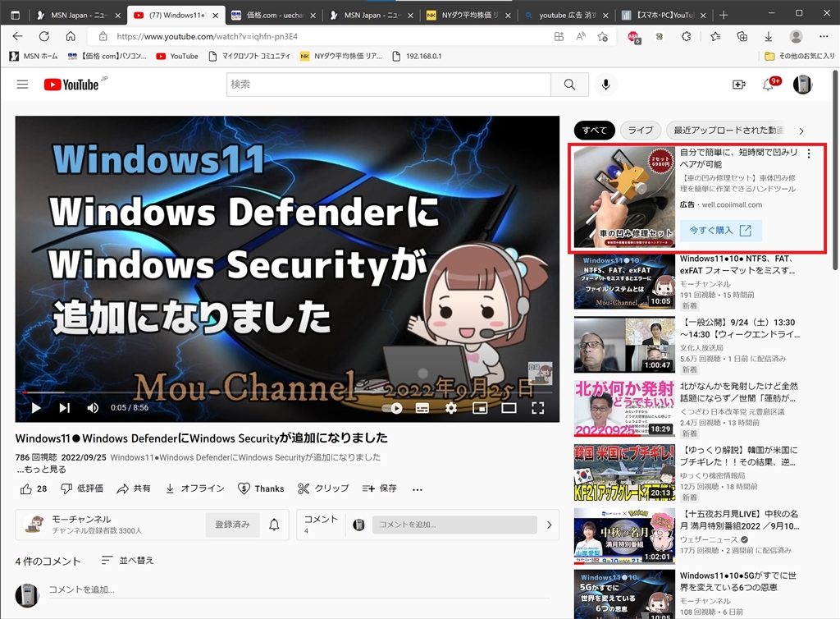The width and height of the screenshot is (840, 619).
Task: Open the NTFS、FAT、exFAT video thumbnail
Action: tap(624, 282)
